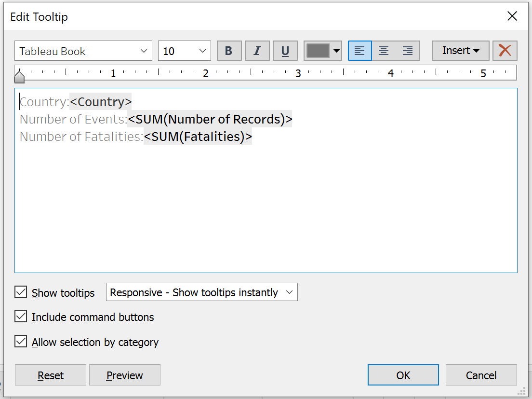Viewport: 532px width, 399px height.
Task: Click the Preview button
Action: pyautogui.click(x=124, y=375)
